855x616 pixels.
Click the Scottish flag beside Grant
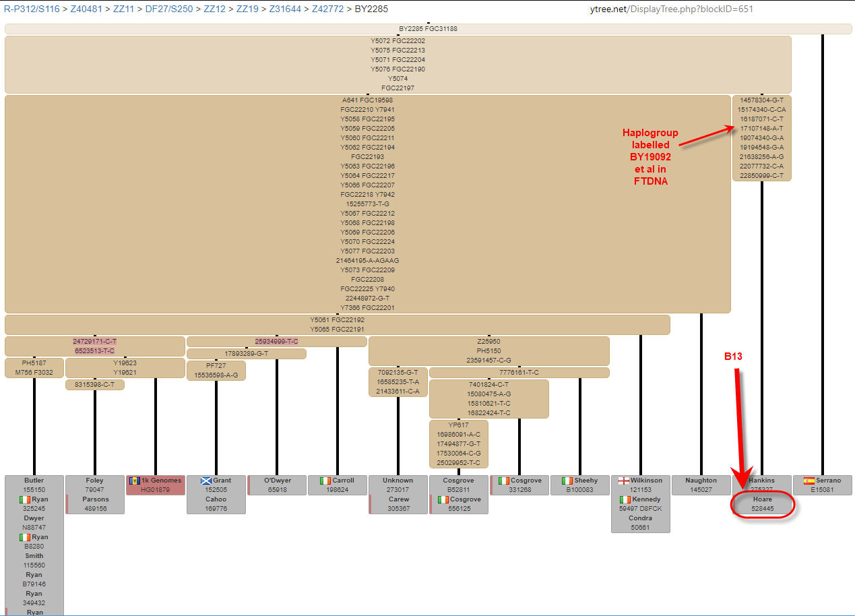[x=206, y=481]
